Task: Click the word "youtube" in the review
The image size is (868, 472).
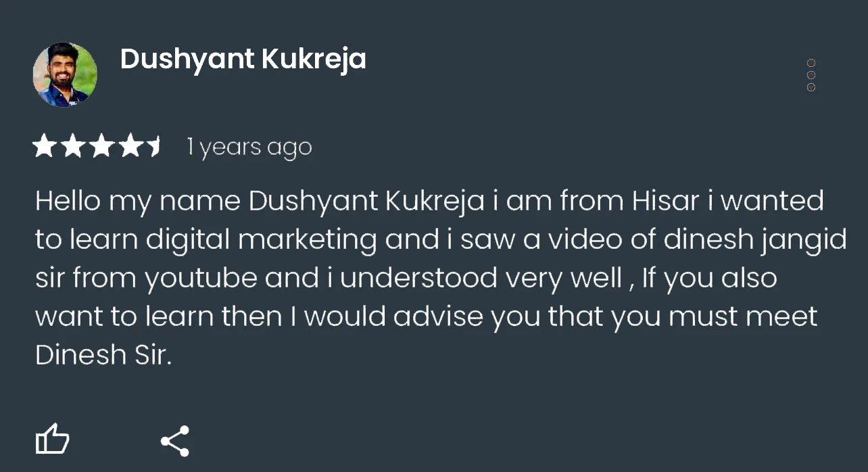Action: [200, 278]
